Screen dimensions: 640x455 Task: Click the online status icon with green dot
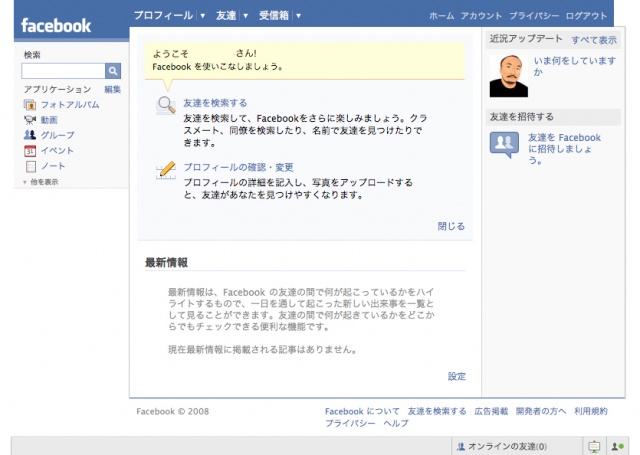point(617,446)
